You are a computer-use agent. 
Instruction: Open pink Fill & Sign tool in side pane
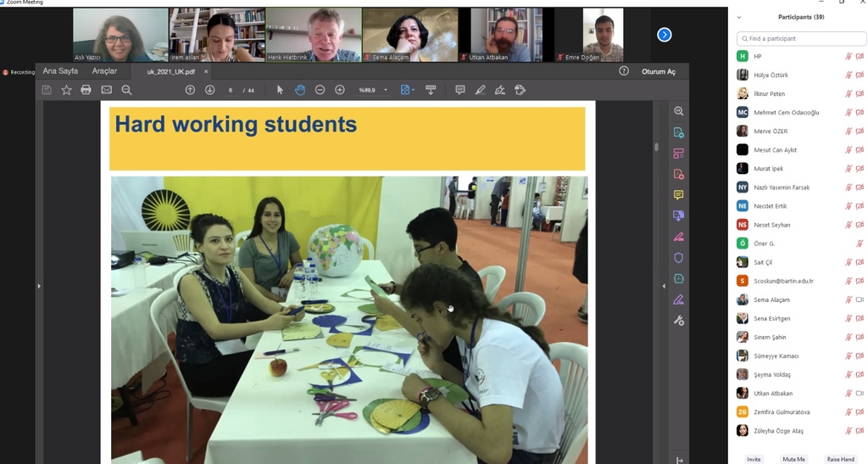pyautogui.click(x=679, y=237)
